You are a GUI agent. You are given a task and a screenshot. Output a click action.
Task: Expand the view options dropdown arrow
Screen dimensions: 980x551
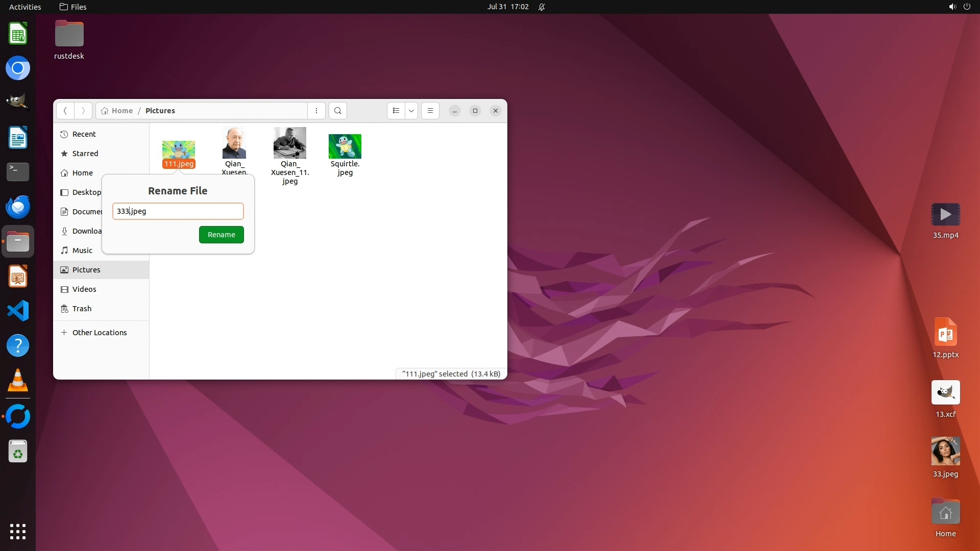(x=411, y=111)
